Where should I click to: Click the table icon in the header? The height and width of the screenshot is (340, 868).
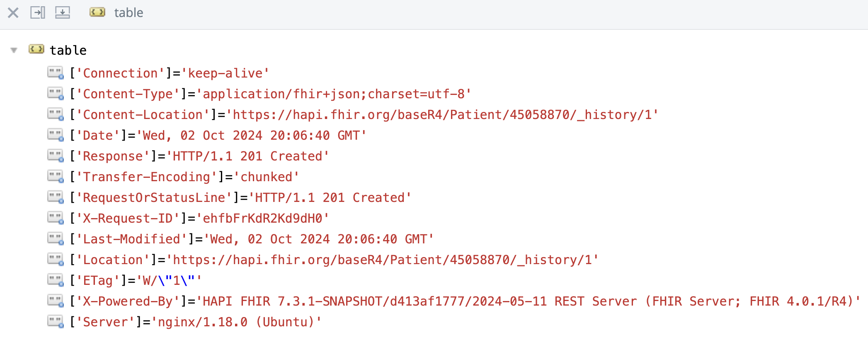pos(97,13)
